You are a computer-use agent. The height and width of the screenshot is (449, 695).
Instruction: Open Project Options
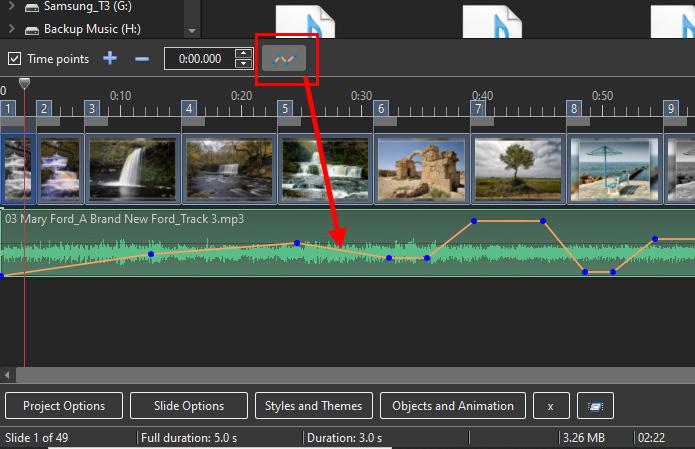[64, 406]
